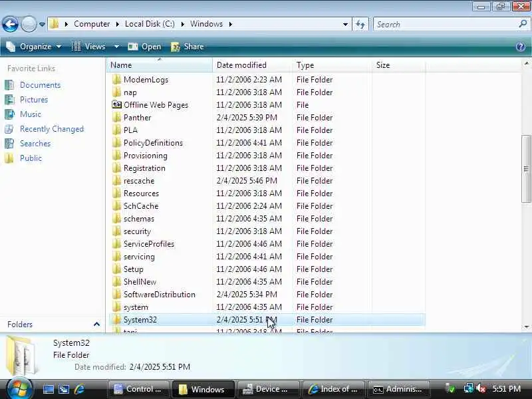This screenshot has width=532, height=399.
Task: Select the Resources folder icon
Action: tap(116, 193)
